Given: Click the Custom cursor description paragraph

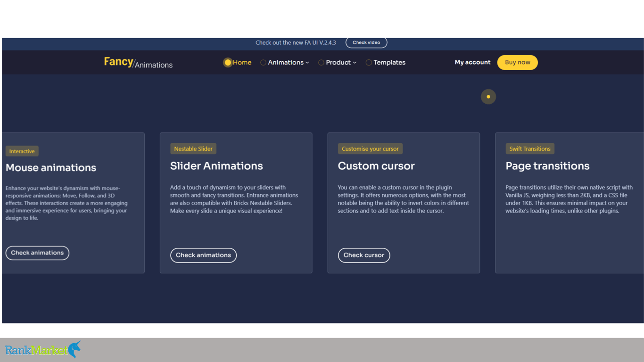Looking at the screenshot, I should pyautogui.click(x=403, y=199).
